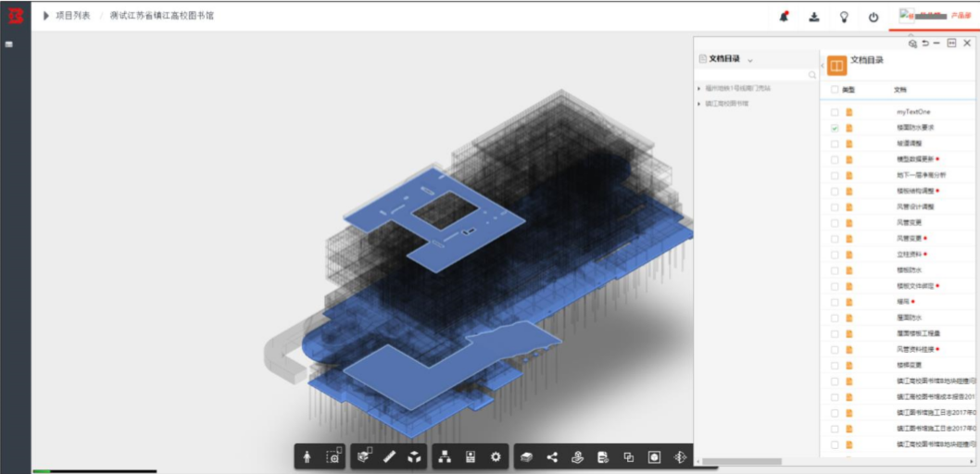Collapse the directory tree with left arrow
This screenshot has width=980, height=474.
pos(822,66)
